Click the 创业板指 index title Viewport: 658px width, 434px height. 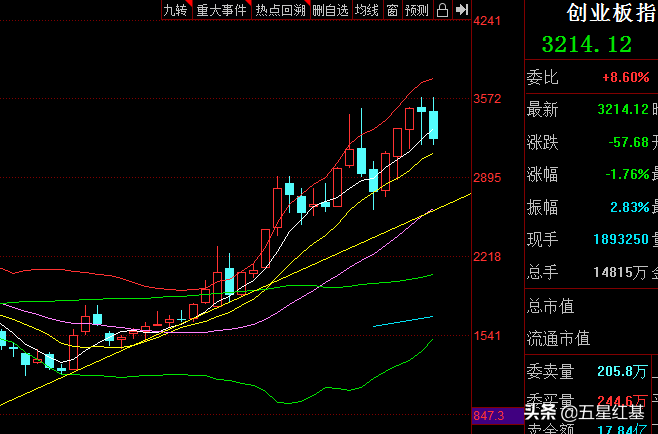pos(612,13)
